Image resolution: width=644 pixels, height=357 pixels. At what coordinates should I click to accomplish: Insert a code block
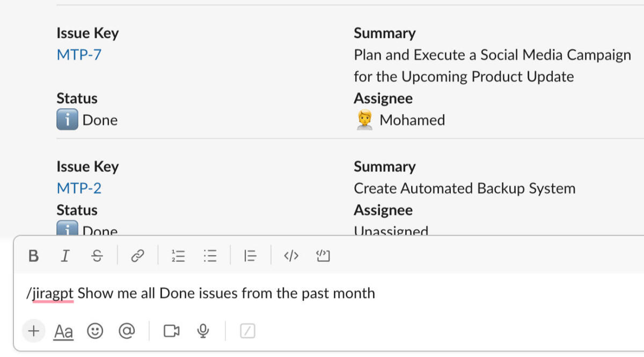(x=323, y=256)
